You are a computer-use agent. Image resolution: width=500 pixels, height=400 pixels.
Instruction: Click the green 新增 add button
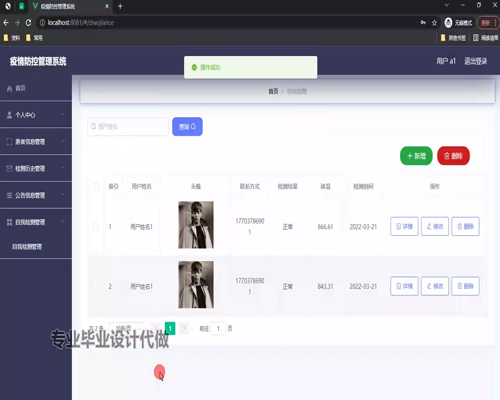[416, 156]
